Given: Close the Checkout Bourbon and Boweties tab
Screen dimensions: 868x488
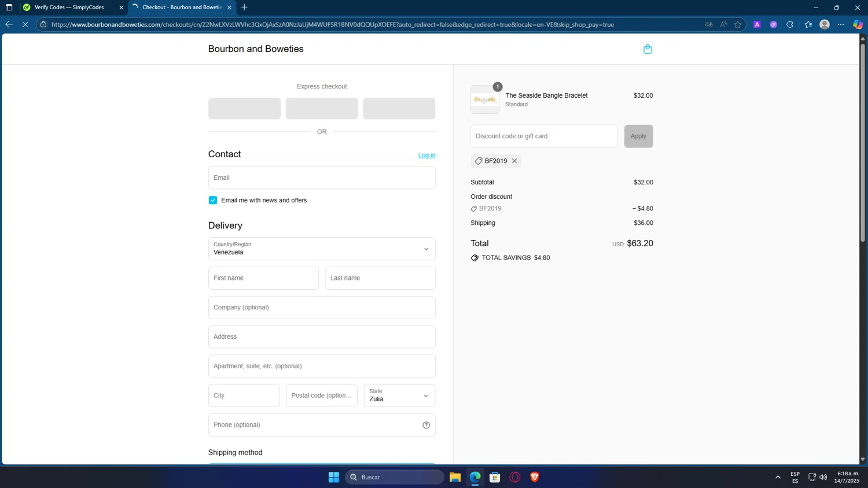Looking at the screenshot, I should click(229, 8).
